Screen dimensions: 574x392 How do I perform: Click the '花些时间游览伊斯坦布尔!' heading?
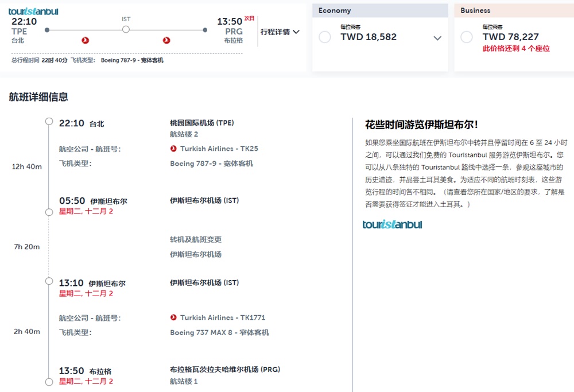pos(421,125)
